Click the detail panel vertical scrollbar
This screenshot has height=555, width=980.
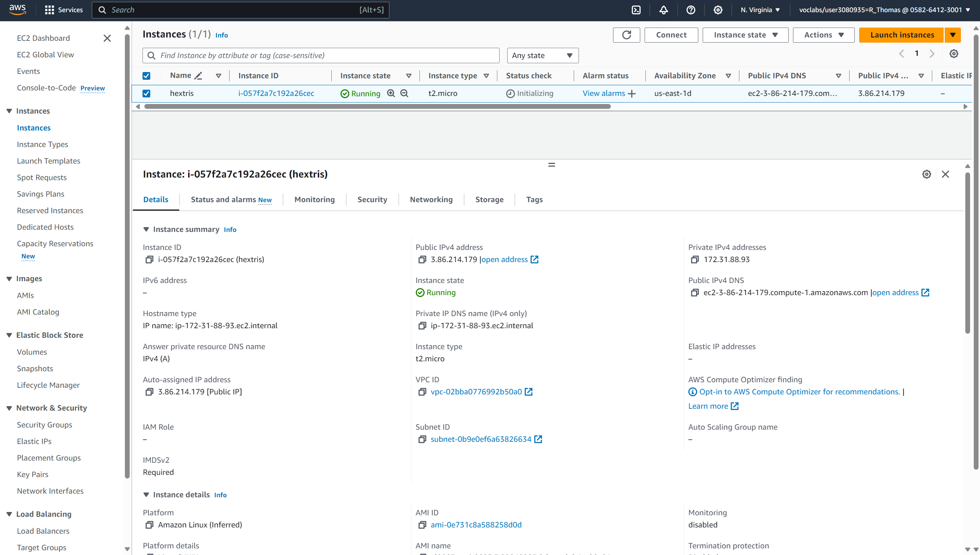pyautogui.click(x=968, y=254)
